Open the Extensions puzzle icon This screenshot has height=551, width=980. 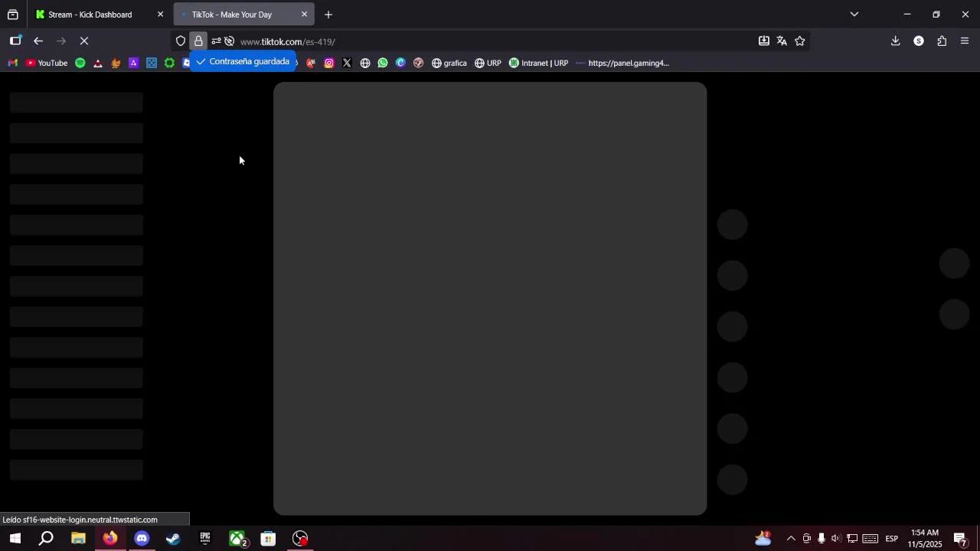(x=942, y=41)
